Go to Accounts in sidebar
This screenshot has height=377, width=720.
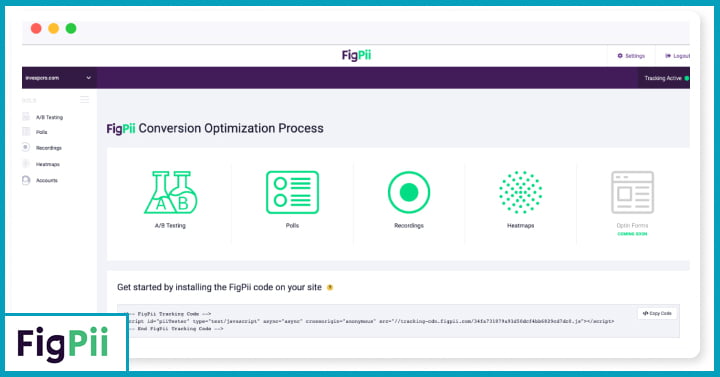47,180
